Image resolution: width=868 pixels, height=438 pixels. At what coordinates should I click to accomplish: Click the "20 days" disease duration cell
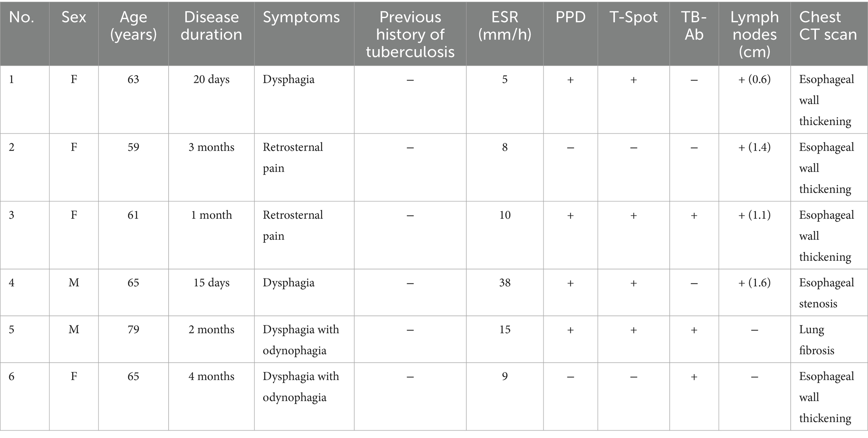(x=211, y=79)
